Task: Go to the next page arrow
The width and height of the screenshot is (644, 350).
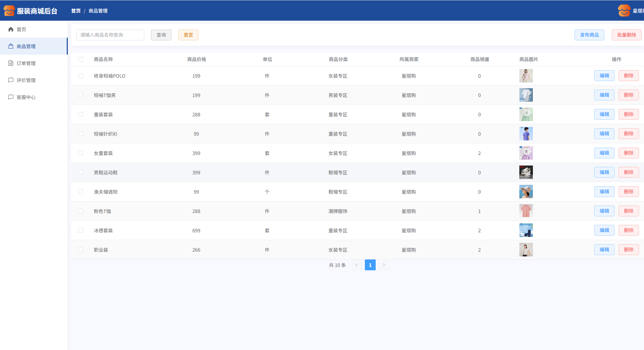Action: (x=384, y=265)
